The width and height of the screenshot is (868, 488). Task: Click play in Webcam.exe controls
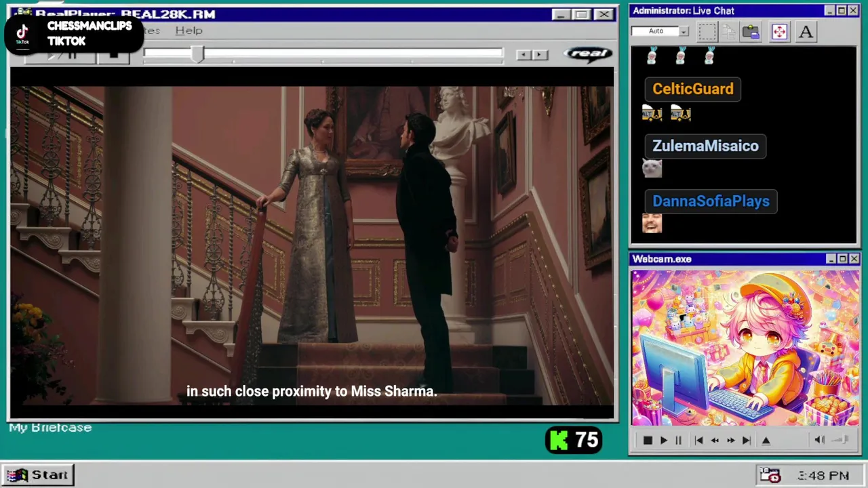(663, 441)
